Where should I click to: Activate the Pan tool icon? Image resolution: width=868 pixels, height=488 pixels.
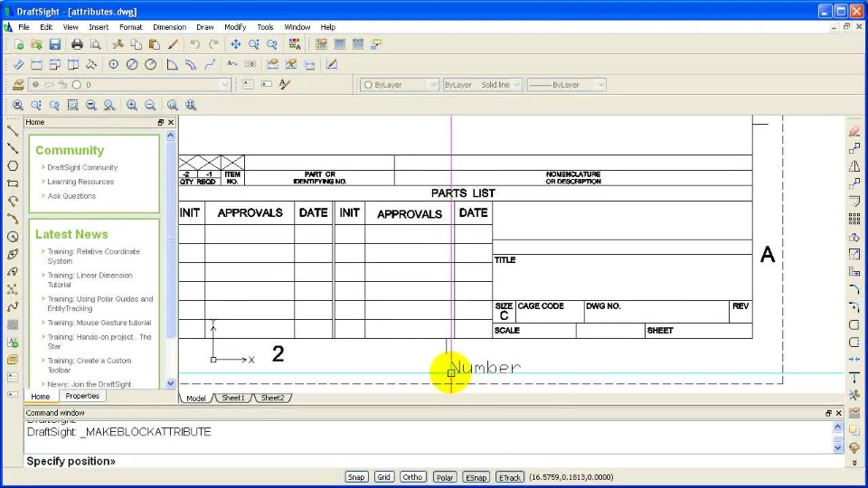(236, 44)
